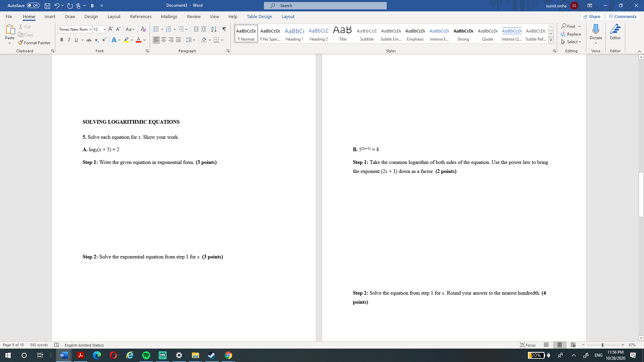Toggle Show/Hide paragraph marks

[225, 29]
